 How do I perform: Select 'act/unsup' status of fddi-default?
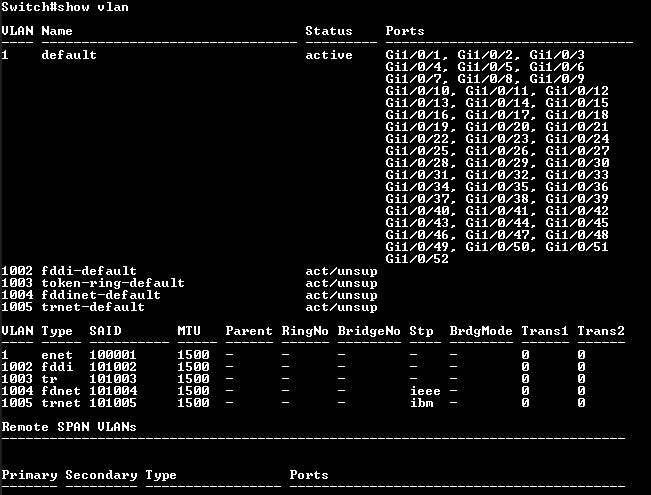pos(341,272)
